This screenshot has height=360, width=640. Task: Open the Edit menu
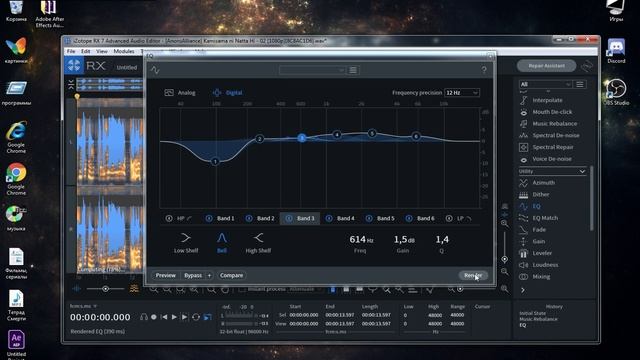point(85,51)
